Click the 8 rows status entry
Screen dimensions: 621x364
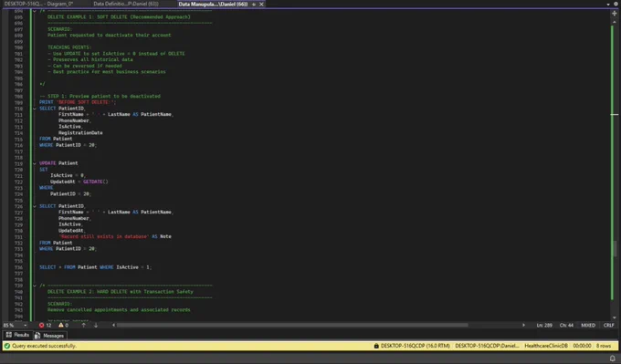604,346
